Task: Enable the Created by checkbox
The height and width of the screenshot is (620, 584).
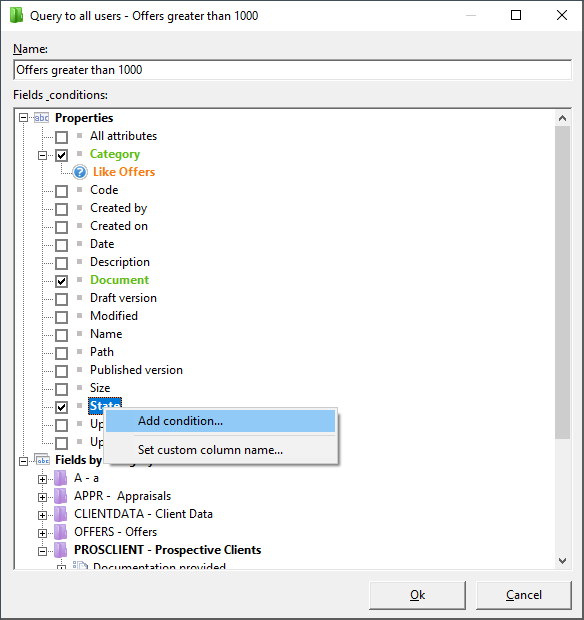Action: tap(61, 209)
